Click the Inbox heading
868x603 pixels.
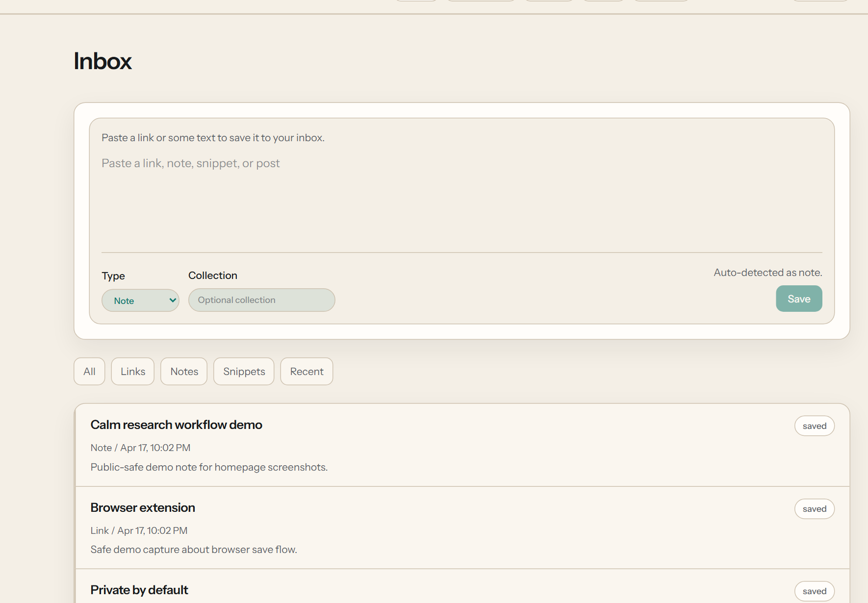point(102,61)
